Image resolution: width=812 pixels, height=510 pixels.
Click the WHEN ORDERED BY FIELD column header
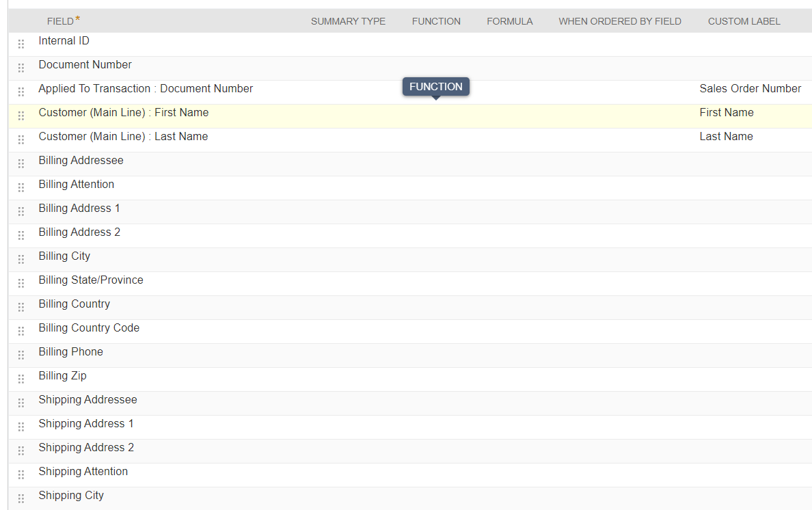619,21
